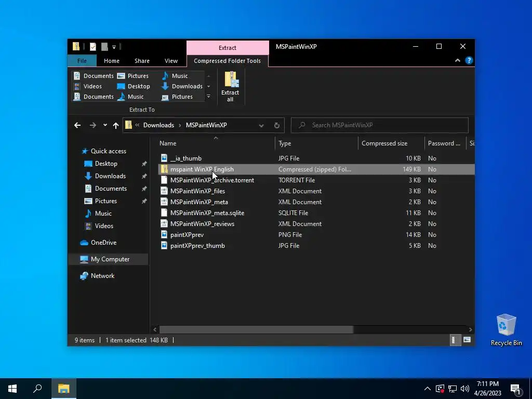Select MSPaintWinXP_reviews XML document
This screenshot has width=532, height=399.
coord(202,224)
